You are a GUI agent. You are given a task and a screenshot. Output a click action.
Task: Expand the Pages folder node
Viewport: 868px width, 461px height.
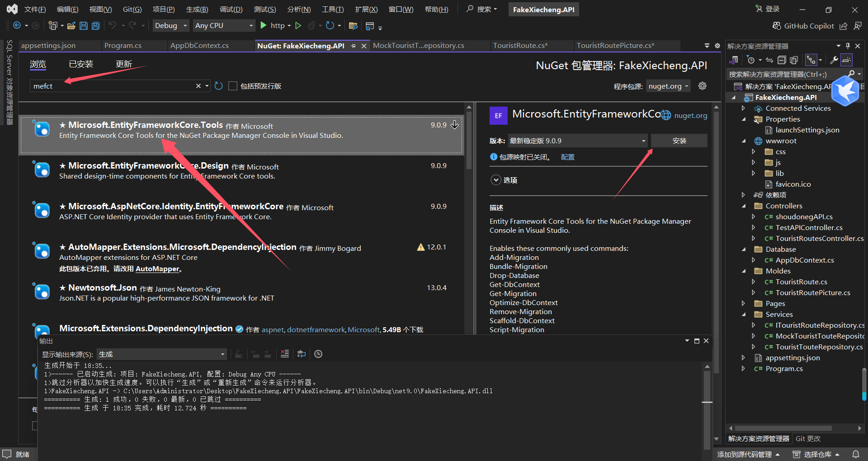coord(743,304)
